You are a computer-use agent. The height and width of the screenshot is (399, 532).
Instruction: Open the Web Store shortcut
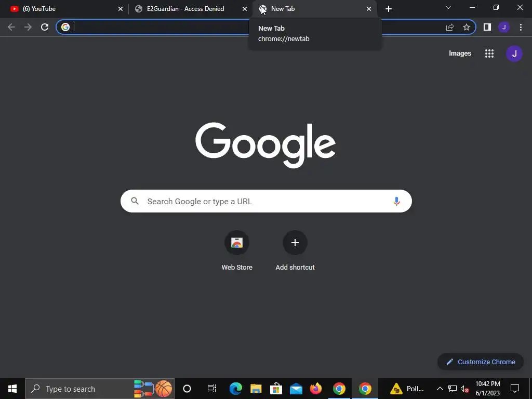coord(237,251)
